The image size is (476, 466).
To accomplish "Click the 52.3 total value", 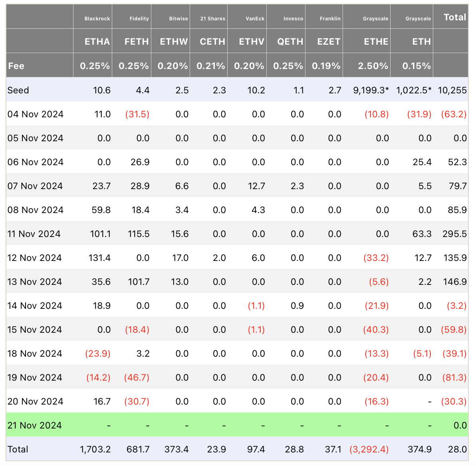I will click(x=457, y=162).
